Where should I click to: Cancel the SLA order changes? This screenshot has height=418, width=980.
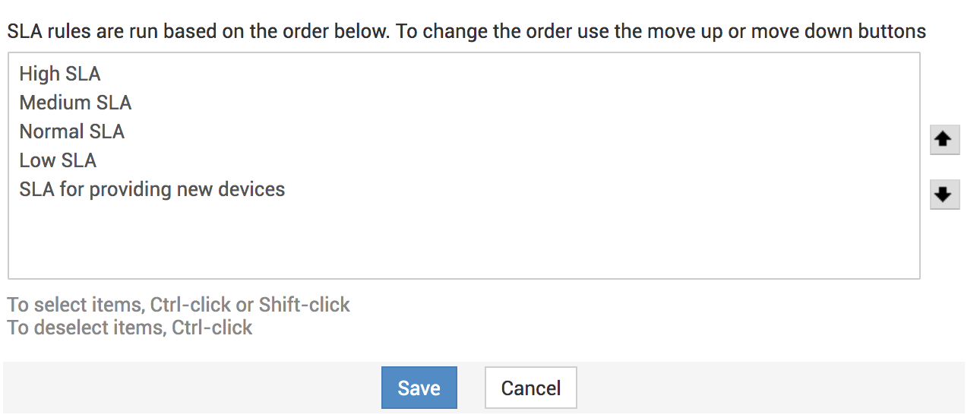coord(530,388)
